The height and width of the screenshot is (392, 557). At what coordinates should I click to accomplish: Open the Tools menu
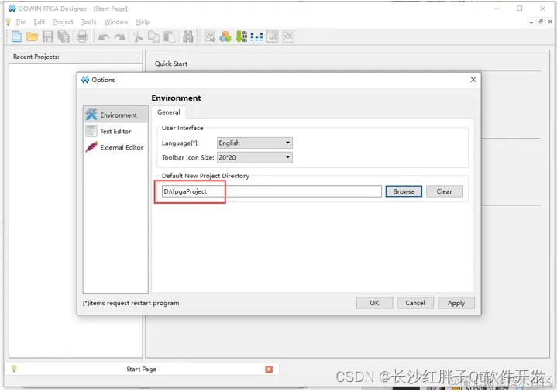88,22
